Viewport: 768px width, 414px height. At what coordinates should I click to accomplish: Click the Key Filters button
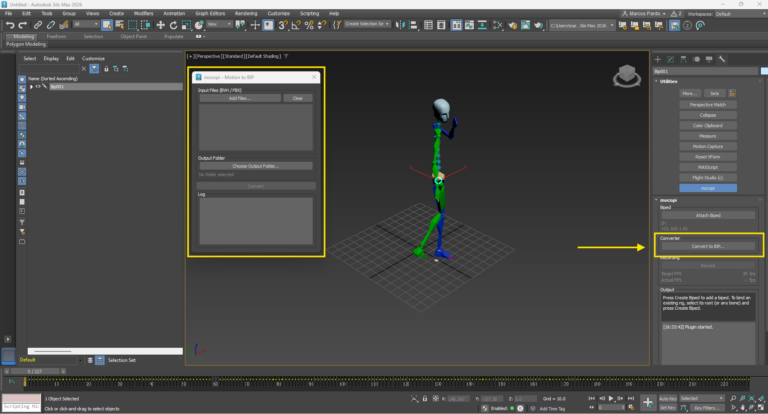click(x=705, y=408)
